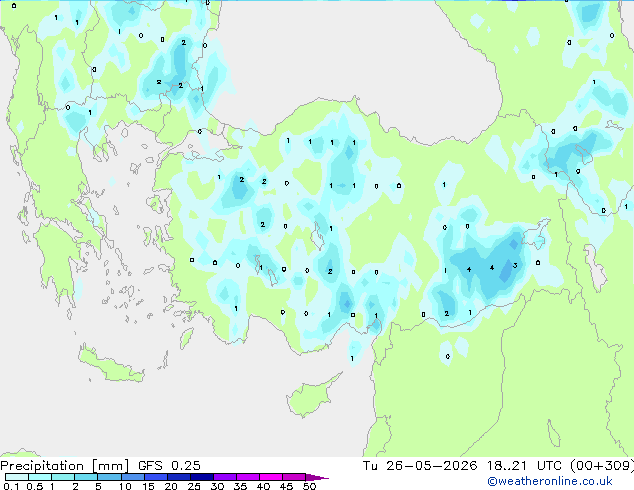Select the 0.5–1 mm legend color box

(40, 477)
